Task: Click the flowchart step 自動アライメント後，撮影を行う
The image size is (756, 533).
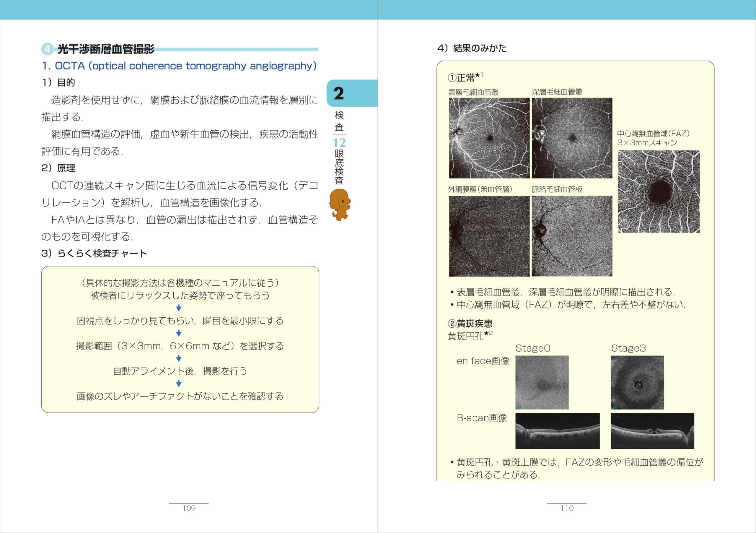Action: [x=180, y=371]
